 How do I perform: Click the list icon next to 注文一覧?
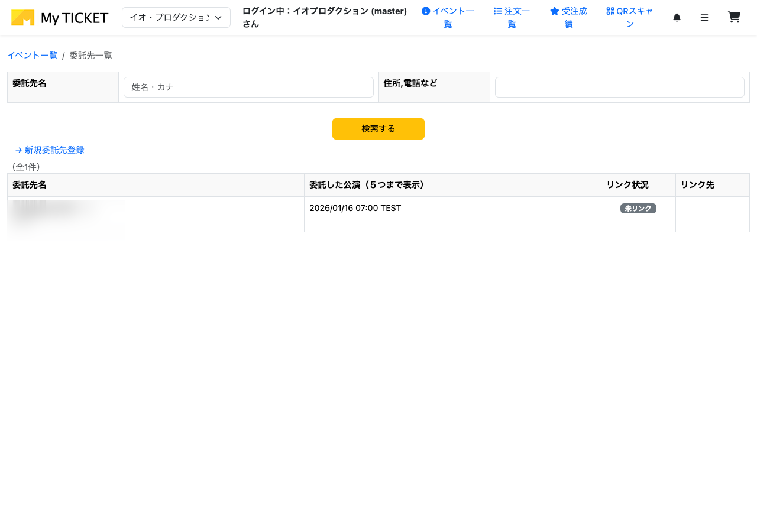tap(496, 10)
